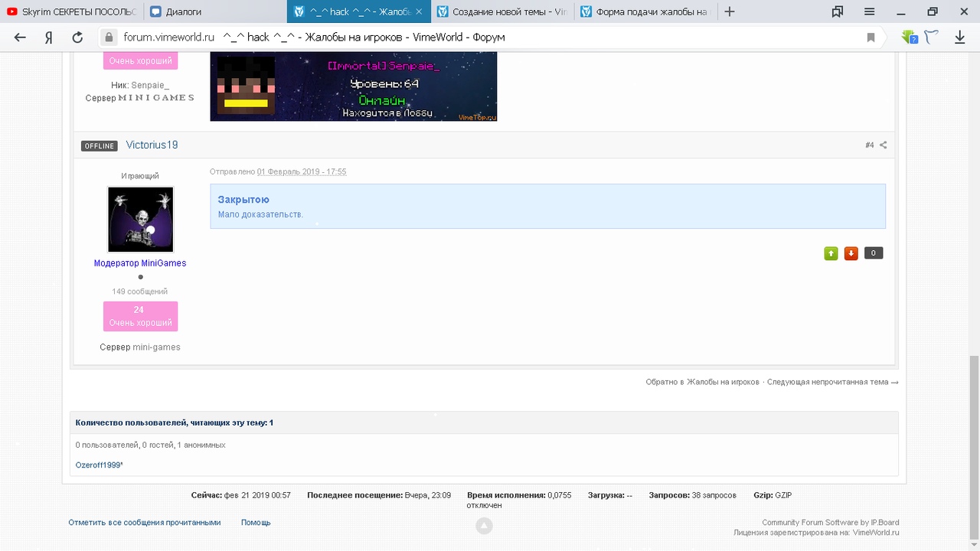The height and width of the screenshot is (551, 980).
Task: Click Отметить все сообщения прочитанными link
Action: click(x=144, y=523)
